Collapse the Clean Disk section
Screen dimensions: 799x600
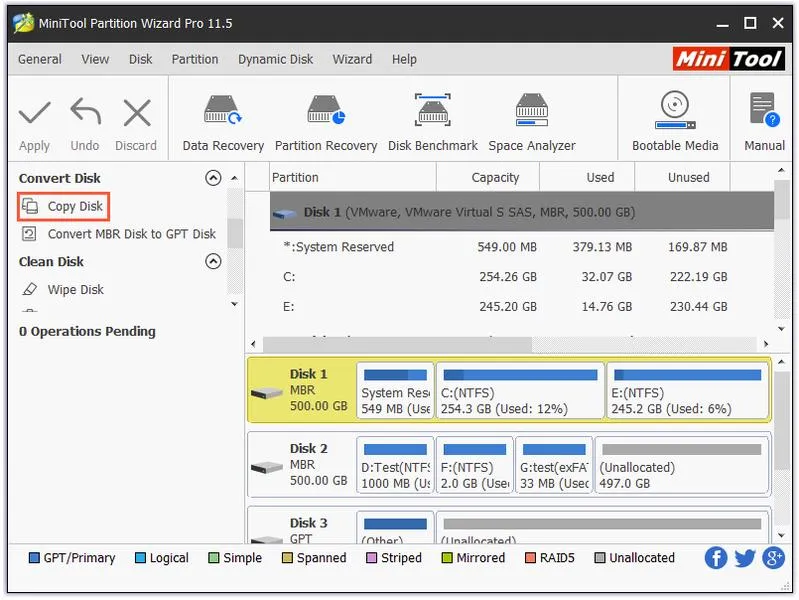(213, 262)
